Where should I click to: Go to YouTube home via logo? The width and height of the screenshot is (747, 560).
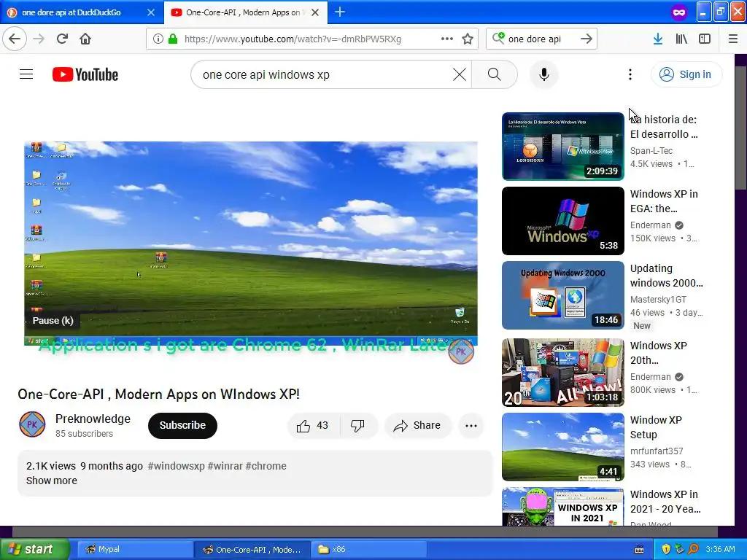(x=85, y=74)
